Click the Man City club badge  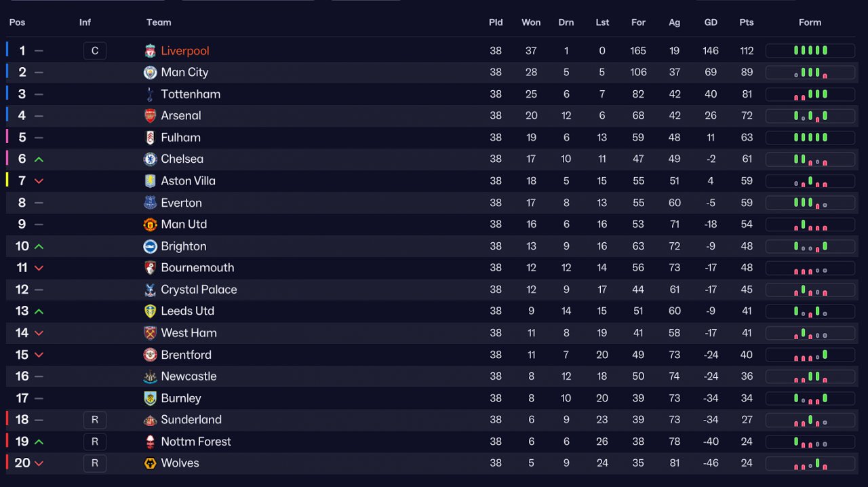click(x=150, y=73)
